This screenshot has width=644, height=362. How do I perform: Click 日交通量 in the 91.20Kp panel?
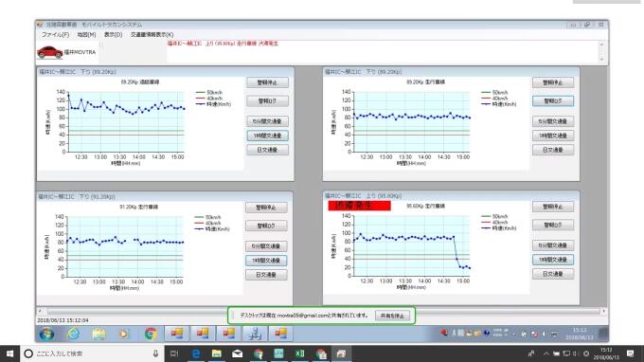click(266, 275)
